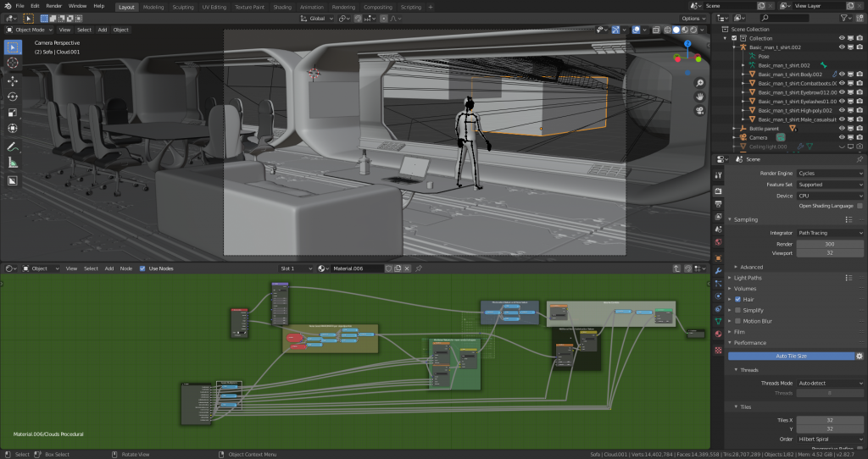Click the Sampling presets list icon

coord(849,219)
